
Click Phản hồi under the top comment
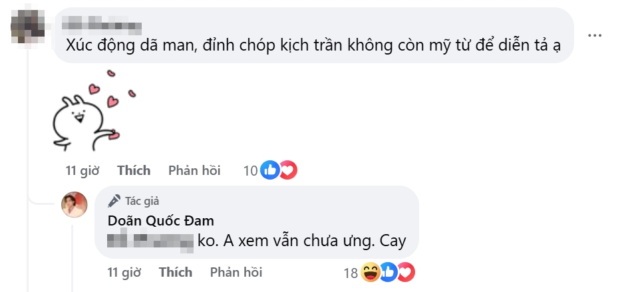coord(194,170)
